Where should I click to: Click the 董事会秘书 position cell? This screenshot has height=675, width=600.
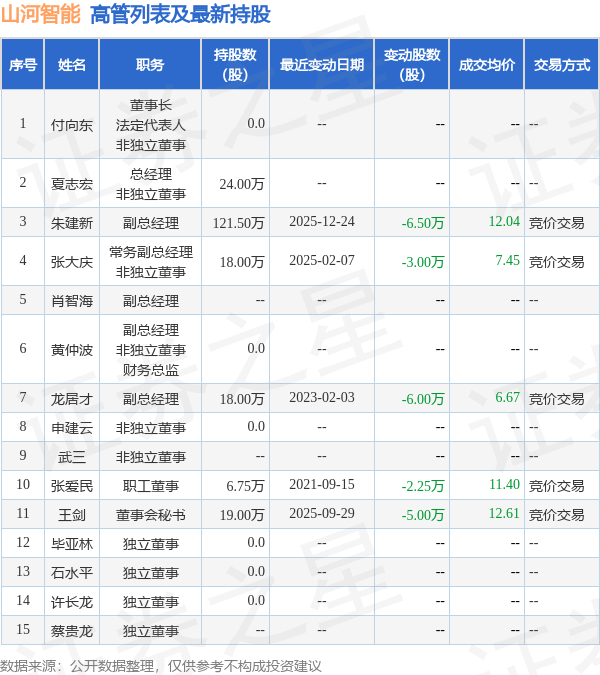click(150, 514)
